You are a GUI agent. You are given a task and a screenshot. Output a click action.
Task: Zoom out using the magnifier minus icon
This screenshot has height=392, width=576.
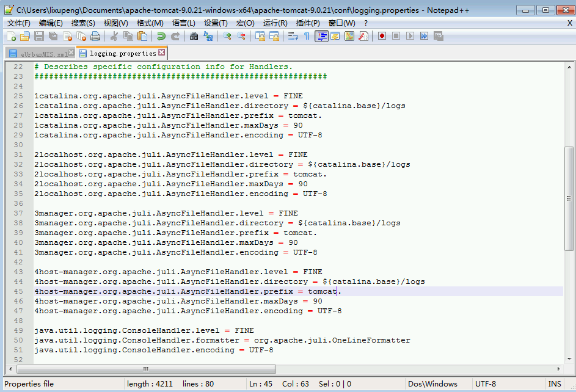tap(241, 36)
